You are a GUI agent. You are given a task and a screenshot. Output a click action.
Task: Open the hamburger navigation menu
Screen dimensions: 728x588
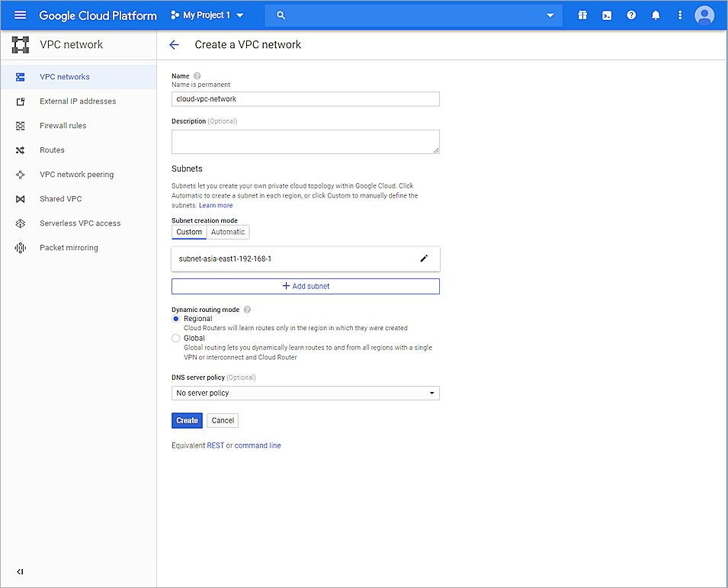pos(21,15)
